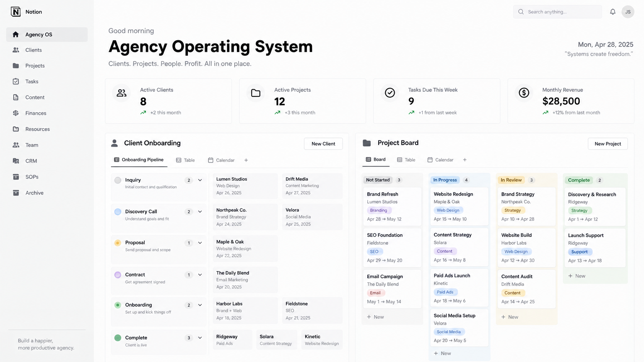The height and width of the screenshot is (362, 644).
Task: Click the SOPs icon in sidebar
Action: 16,177
